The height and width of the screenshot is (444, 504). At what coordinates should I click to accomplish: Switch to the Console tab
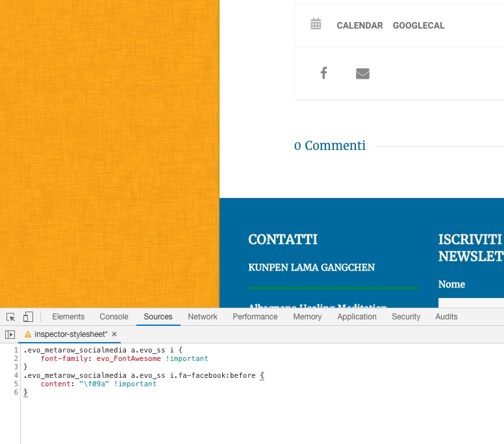click(x=114, y=317)
